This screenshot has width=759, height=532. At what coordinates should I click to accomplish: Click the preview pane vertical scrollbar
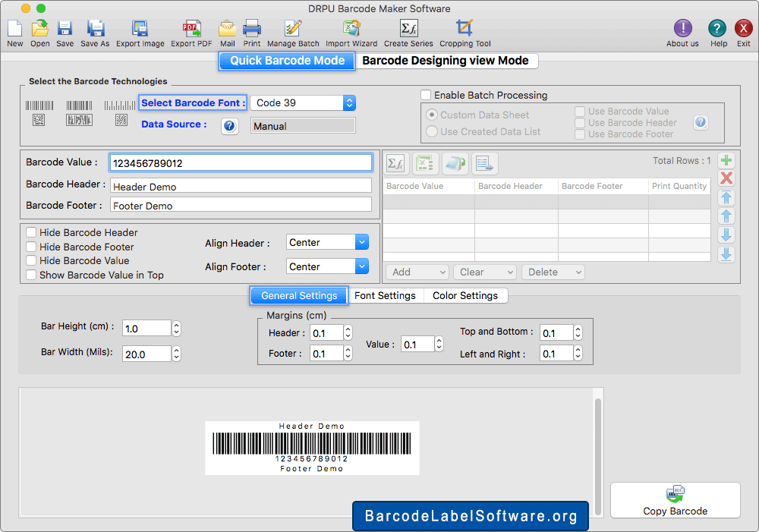click(598, 456)
